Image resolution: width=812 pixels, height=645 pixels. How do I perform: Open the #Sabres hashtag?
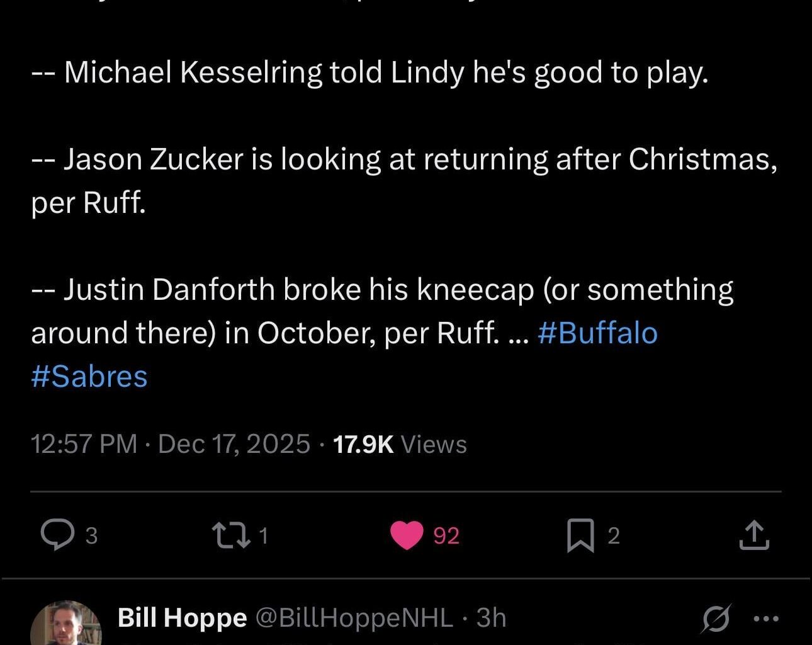click(88, 376)
